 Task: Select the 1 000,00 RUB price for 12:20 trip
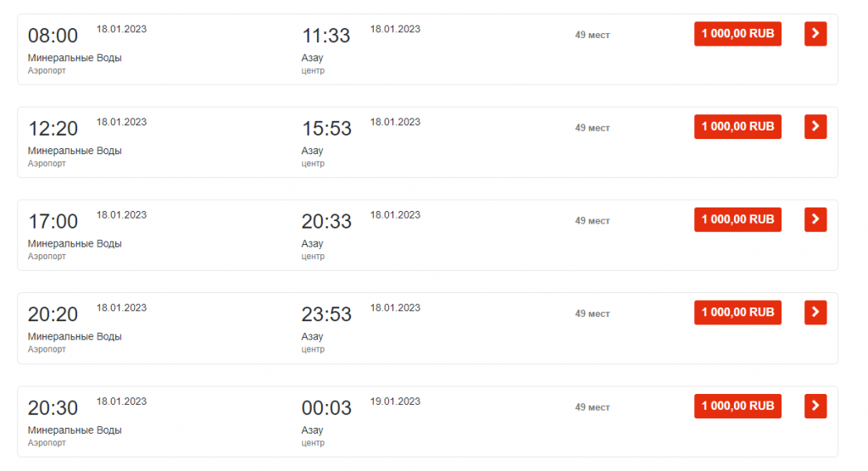(x=738, y=127)
